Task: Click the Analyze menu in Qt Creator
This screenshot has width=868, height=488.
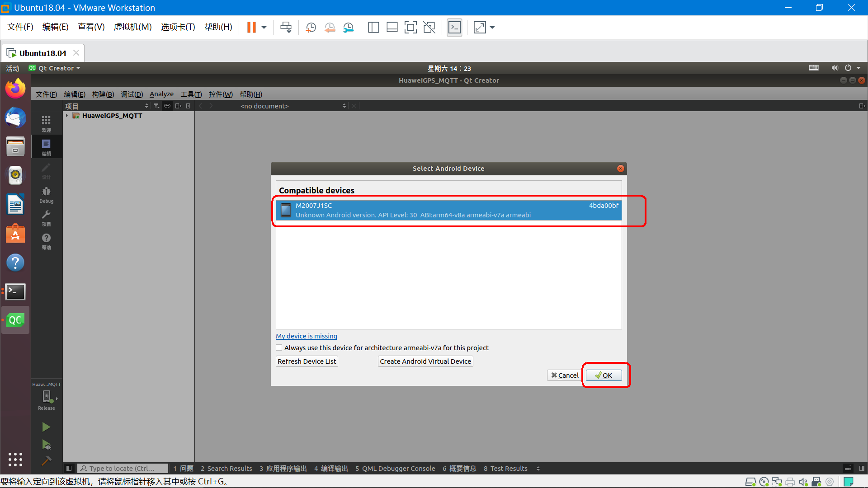Action: pos(161,94)
